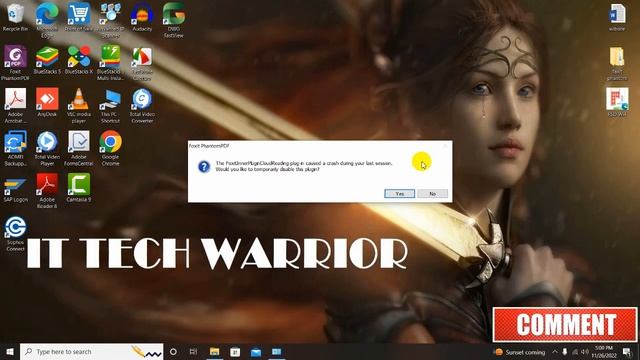Open the taskbar clock and date
The height and width of the screenshot is (360, 640).
pos(604,351)
